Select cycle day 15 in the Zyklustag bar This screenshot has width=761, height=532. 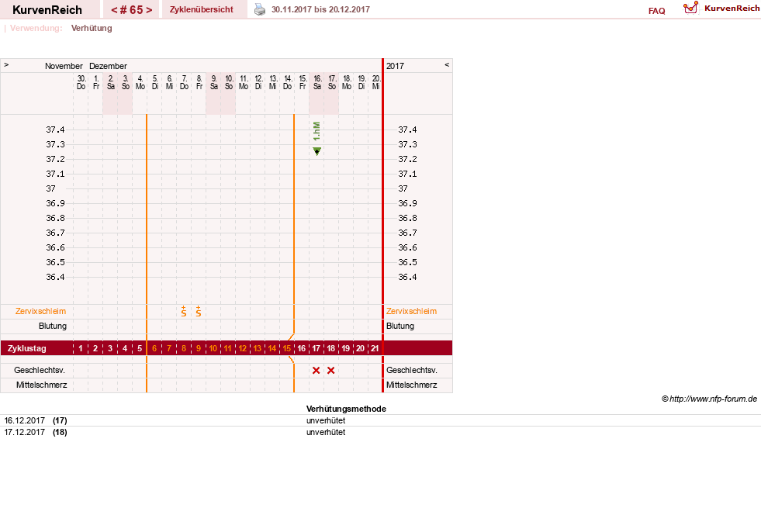287,348
